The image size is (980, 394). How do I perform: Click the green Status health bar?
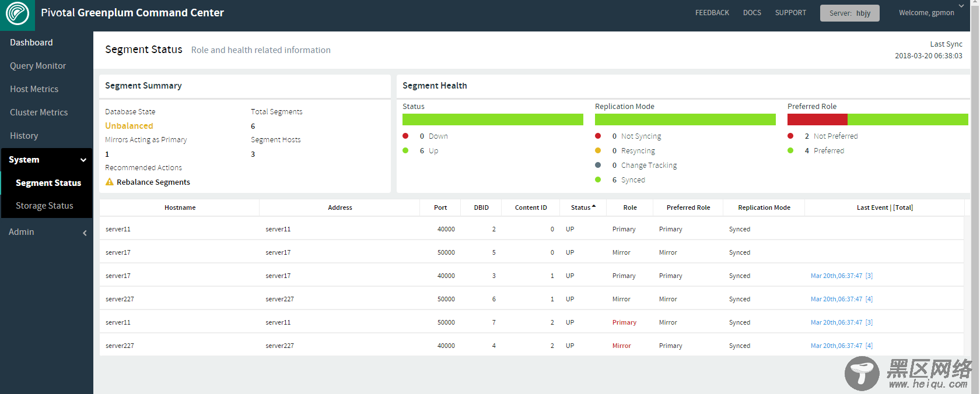(x=493, y=119)
